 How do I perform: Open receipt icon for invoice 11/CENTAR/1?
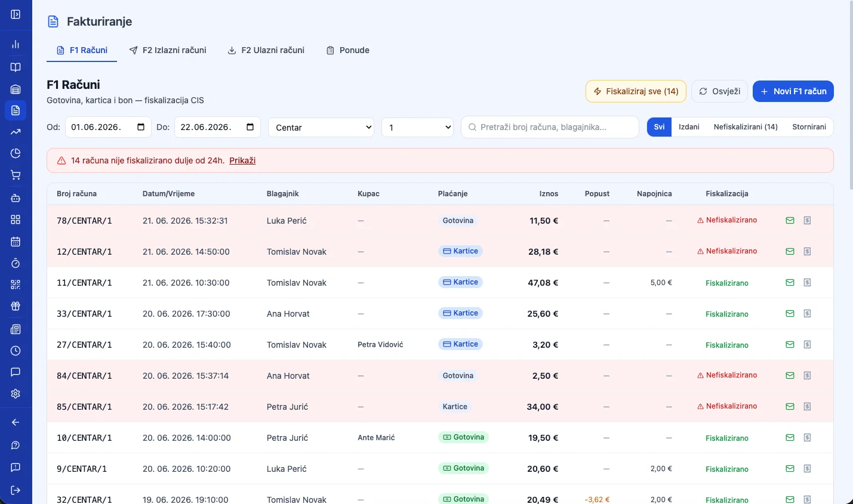click(807, 283)
